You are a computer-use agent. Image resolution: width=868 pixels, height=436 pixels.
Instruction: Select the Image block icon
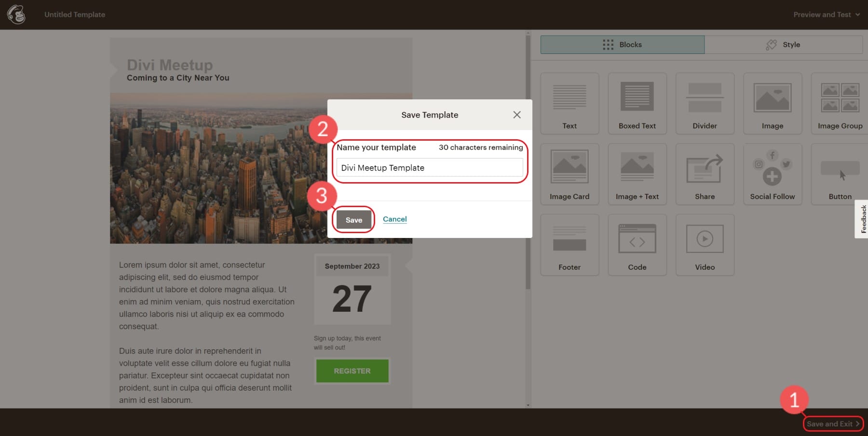pyautogui.click(x=773, y=103)
